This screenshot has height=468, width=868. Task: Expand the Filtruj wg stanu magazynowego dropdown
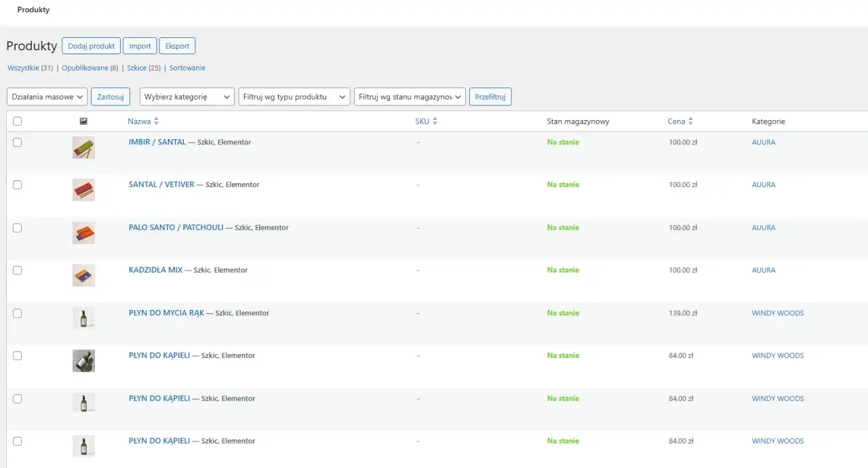point(410,97)
